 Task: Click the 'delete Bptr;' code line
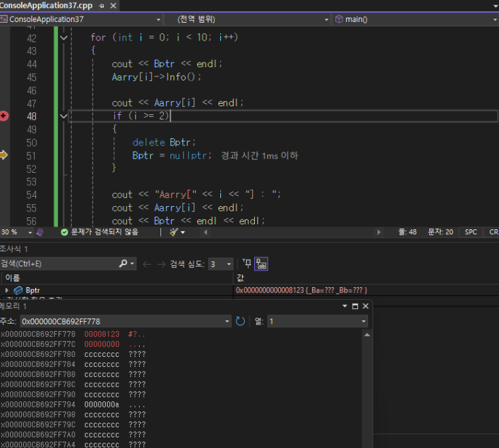click(x=164, y=142)
